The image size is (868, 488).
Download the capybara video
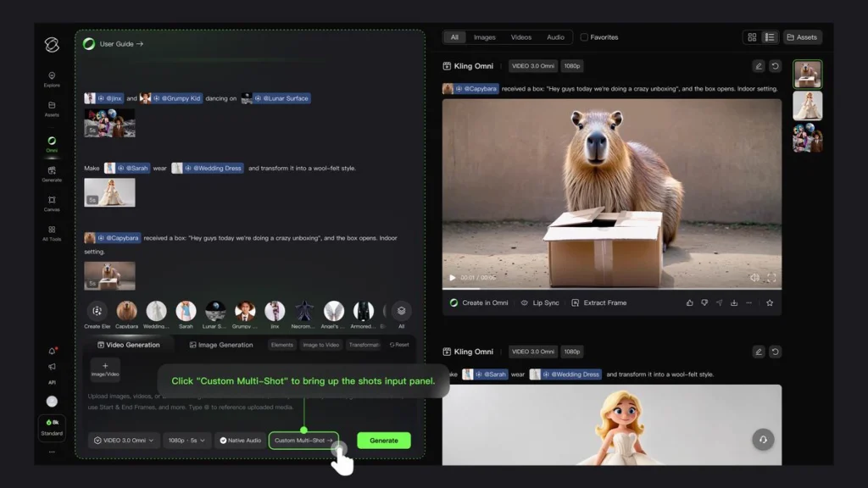[x=734, y=302]
